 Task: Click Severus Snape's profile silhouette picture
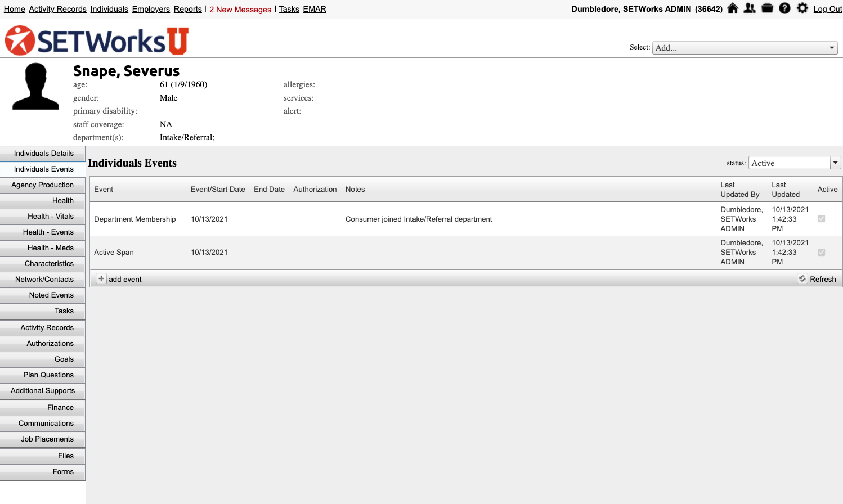point(35,86)
